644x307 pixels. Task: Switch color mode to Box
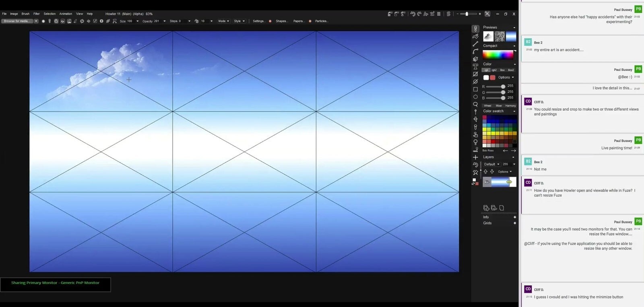502,70
